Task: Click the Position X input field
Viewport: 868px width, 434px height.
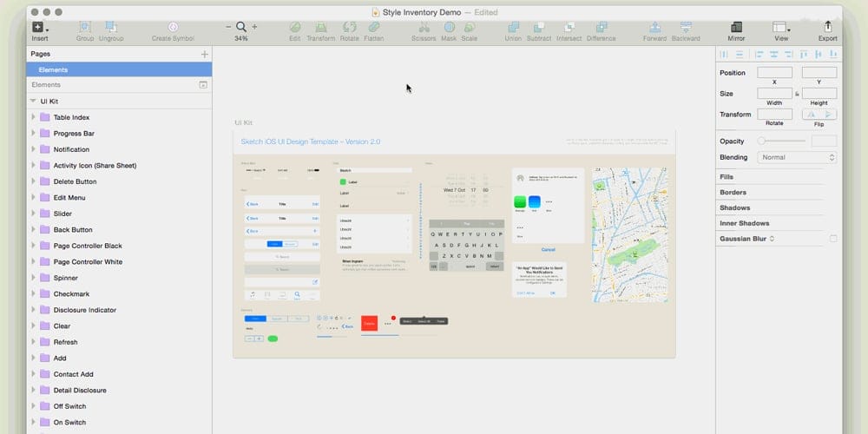Action: 774,73
